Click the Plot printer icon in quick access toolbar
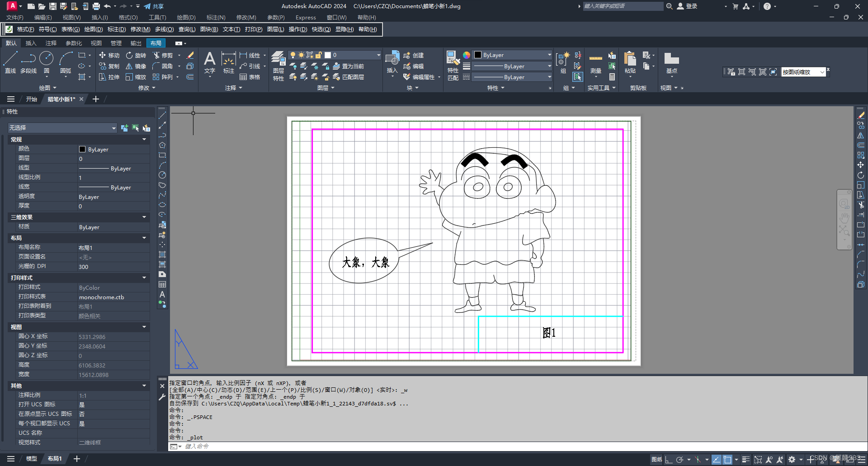Screen dimensions: 868x466 [96, 6]
